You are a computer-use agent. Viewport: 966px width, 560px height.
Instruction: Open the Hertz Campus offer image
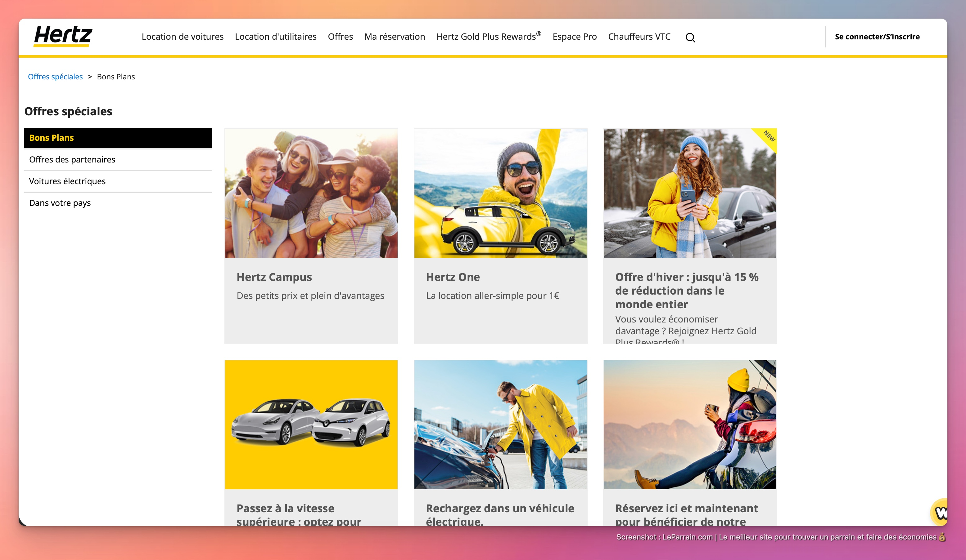coord(311,193)
